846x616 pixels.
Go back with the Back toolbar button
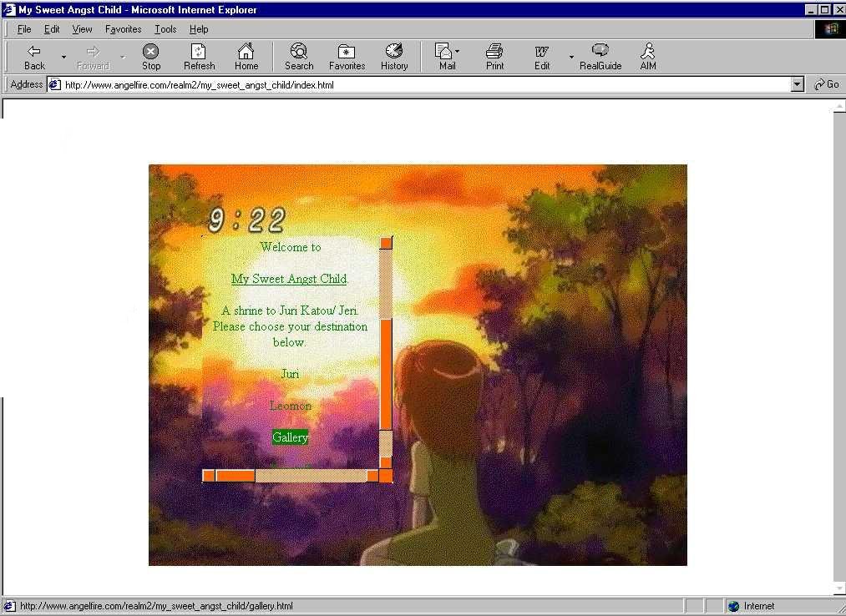34,57
